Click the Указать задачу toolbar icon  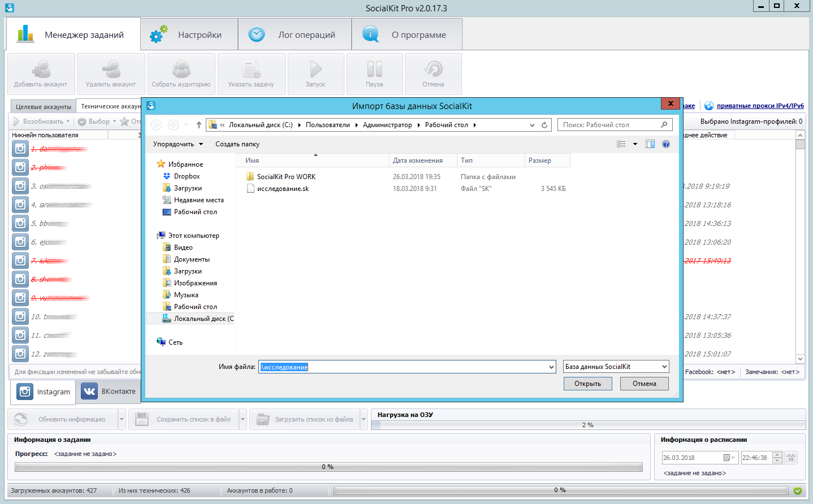point(251,73)
